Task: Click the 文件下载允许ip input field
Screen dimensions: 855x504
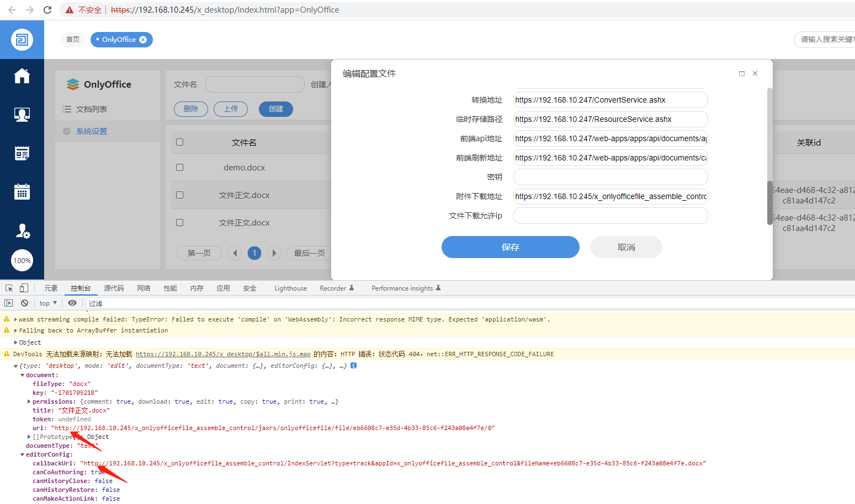Action: (x=610, y=216)
